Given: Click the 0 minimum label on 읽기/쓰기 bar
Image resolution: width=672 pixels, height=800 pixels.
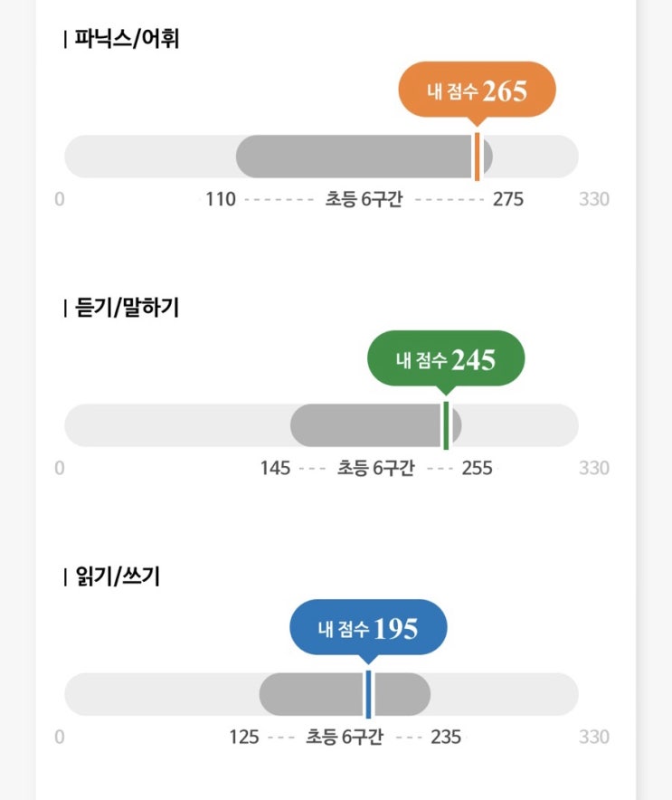Looking at the screenshot, I should (60, 737).
